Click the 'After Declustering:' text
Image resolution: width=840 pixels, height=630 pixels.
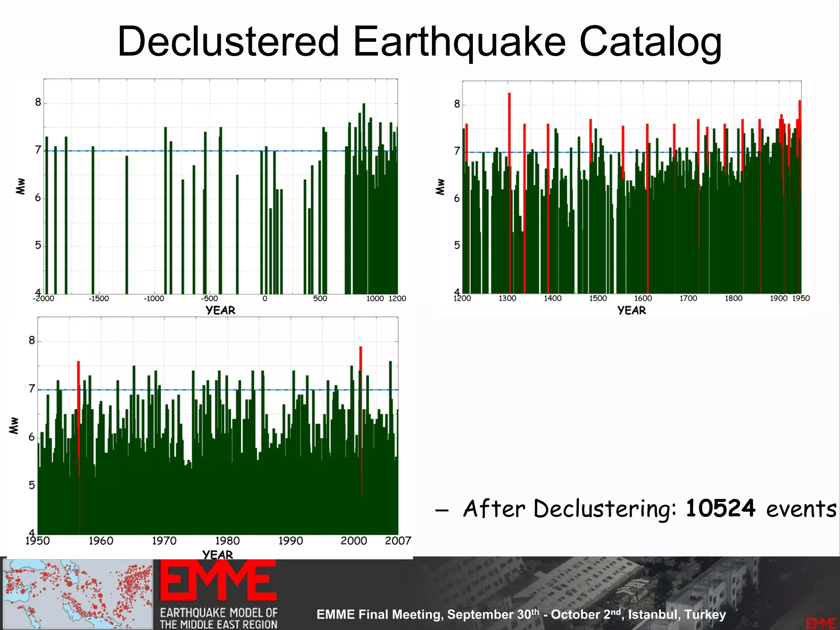tap(570, 509)
